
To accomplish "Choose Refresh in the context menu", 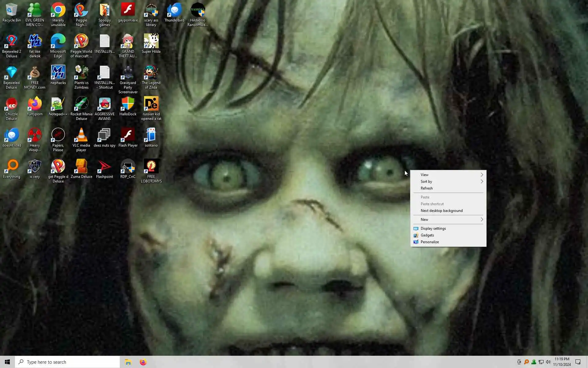I will [x=427, y=188].
